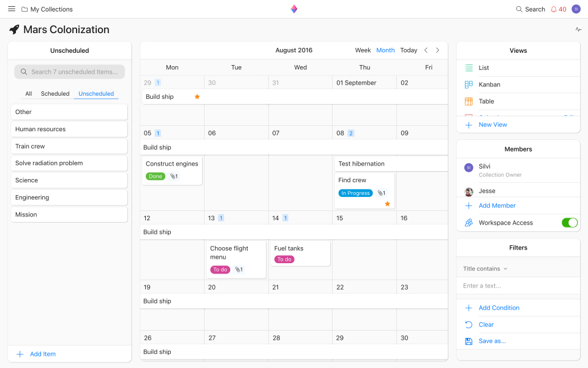Open user avatar in top bar
588x368 pixels.
[x=576, y=9]
